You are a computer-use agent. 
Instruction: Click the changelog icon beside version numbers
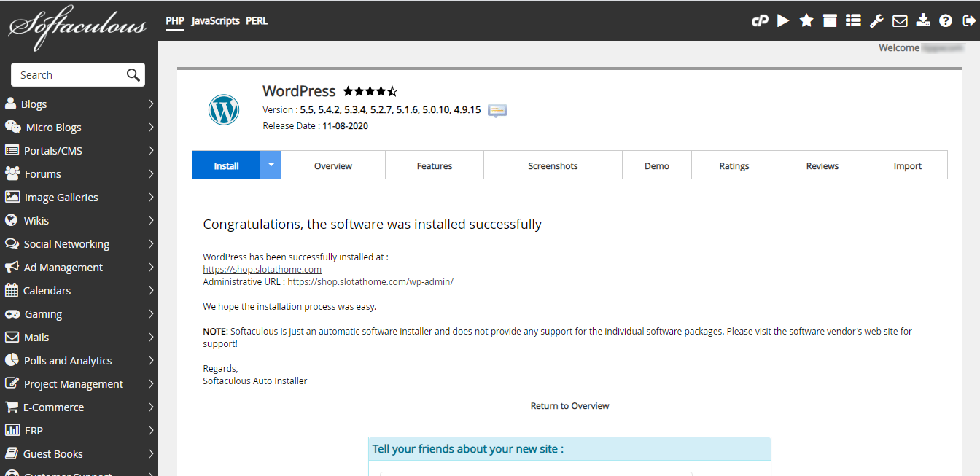[497, 111]
